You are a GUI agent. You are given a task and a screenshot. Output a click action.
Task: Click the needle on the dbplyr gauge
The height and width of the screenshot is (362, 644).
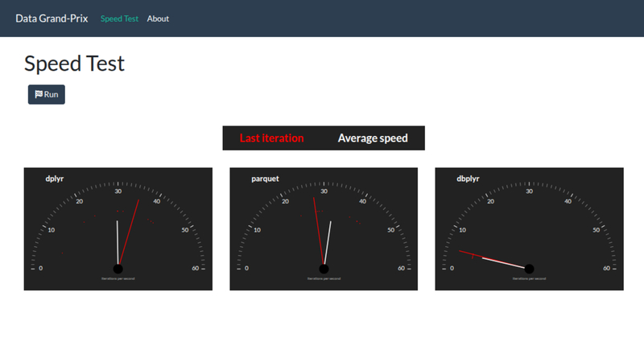[491, 259]
